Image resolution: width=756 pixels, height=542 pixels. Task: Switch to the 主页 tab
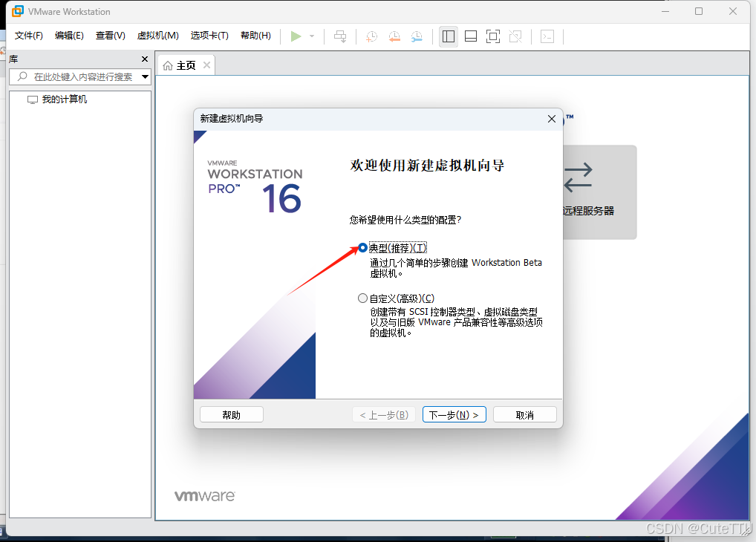[x=186, y=65]
